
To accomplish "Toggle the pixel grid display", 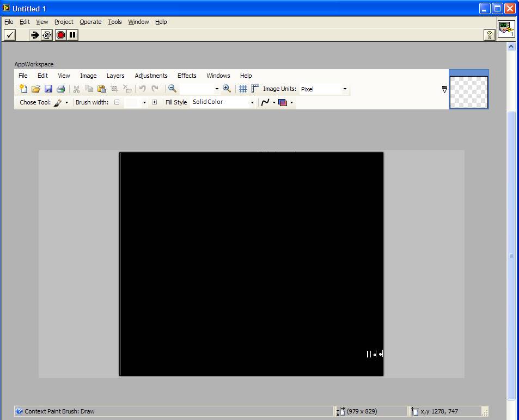I will pos(243,89).
